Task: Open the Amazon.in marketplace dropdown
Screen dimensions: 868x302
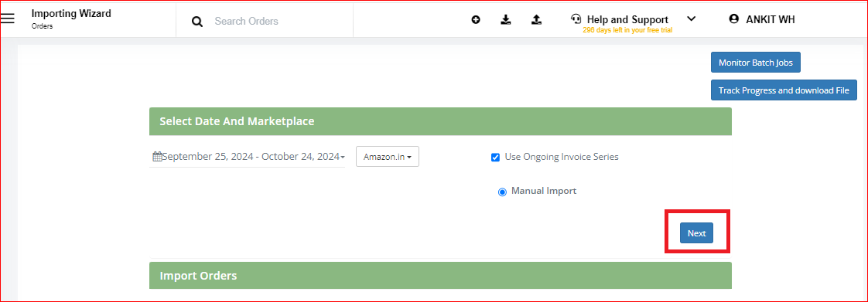Action: pos(388,157)
